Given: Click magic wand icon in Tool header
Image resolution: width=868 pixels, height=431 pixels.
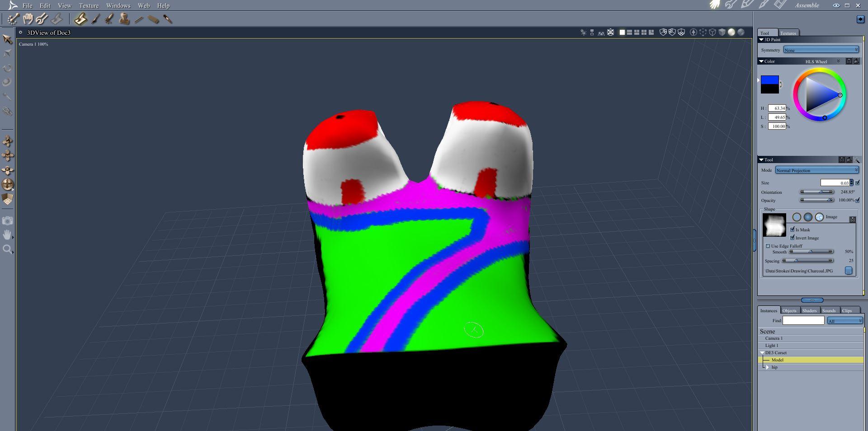Looking at the screenshot, I should 857,159.
